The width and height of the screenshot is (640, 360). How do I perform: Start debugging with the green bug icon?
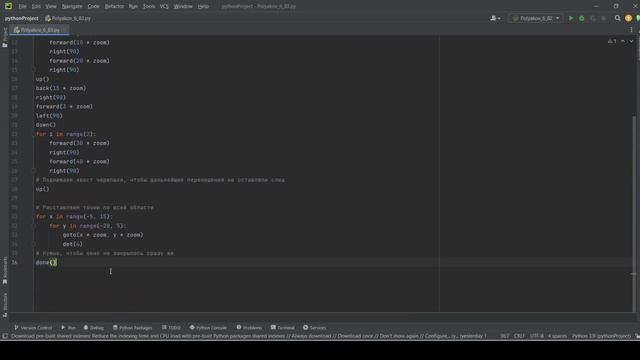tap(582, 18)
